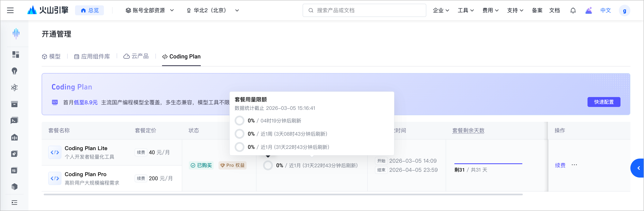Viewport: 644px width, 211px height.
Task: Click the notification bell icon
Action: click(x=573, y=10)
